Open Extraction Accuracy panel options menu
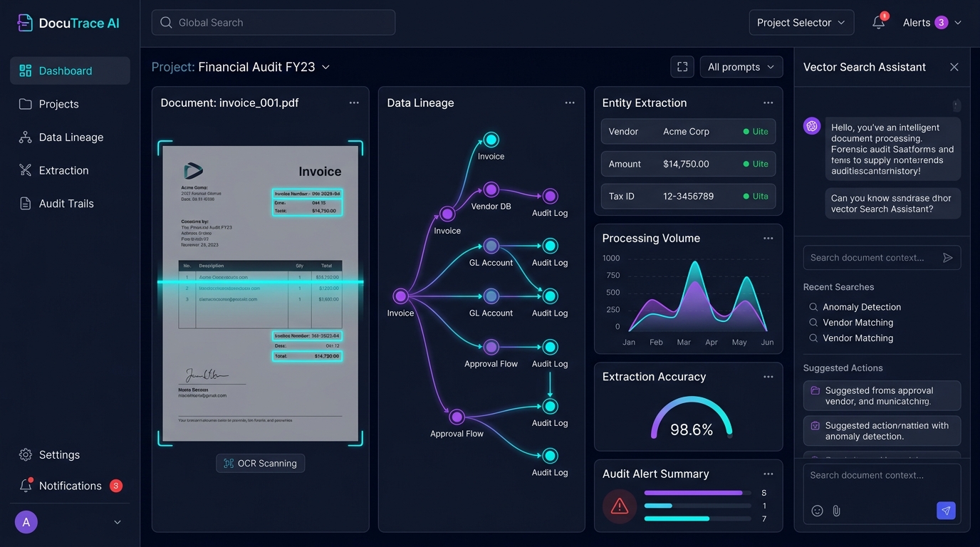Image resolution: width=980 pixels, height=547 pixels. [x=768, y=377]
